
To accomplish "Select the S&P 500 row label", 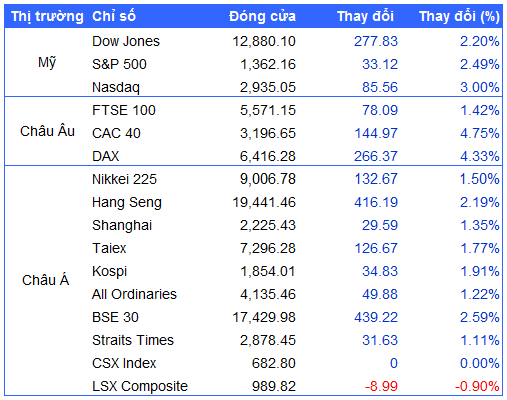I will pyautogui.click(x=119, y=64).
